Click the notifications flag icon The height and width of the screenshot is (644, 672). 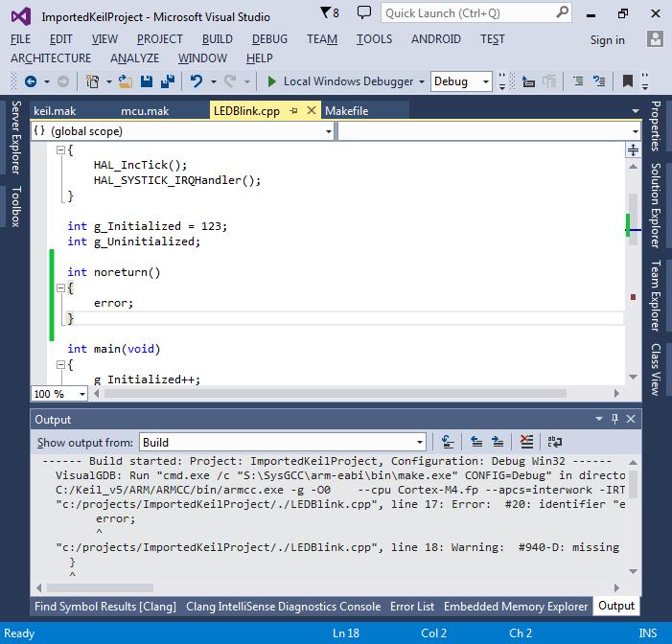tap(327, 13)
